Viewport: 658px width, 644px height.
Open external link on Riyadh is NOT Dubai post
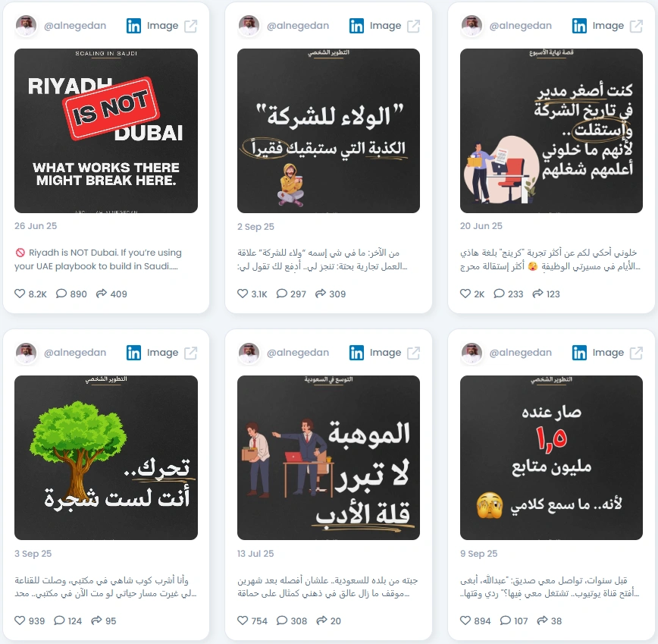[x=190, y=26]
